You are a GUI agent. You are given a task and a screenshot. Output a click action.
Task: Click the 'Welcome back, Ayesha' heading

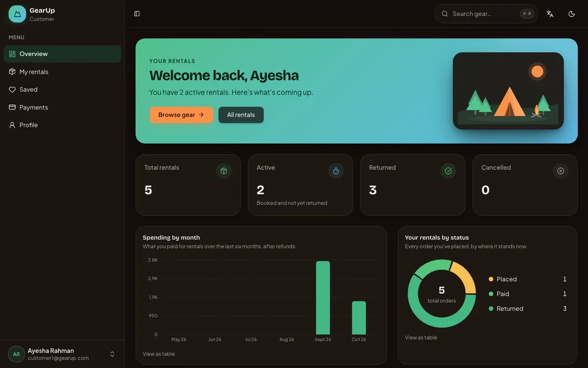[224, 76]
